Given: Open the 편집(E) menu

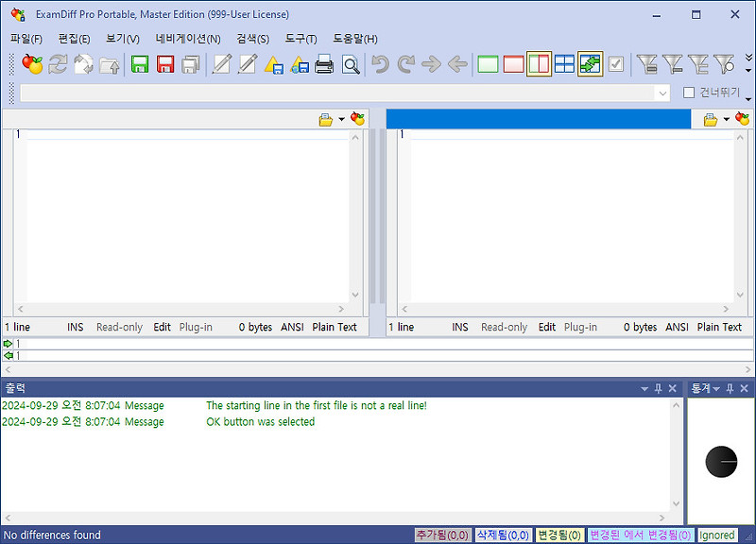Looking at the screenshot, I should (x=74, y=39).
